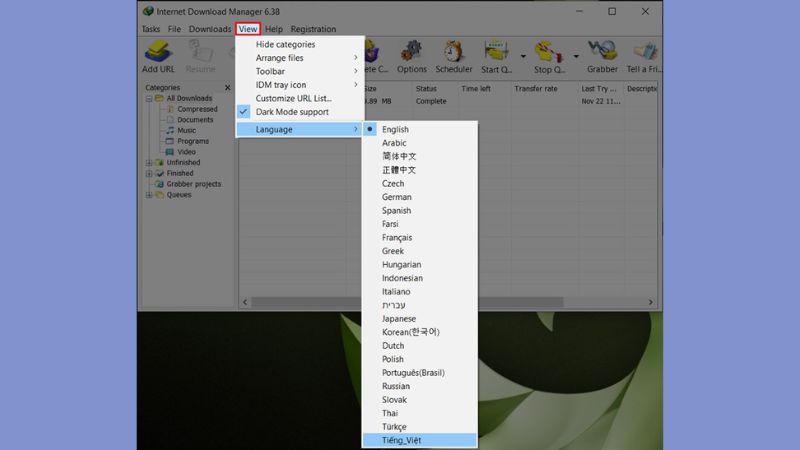
Task: Select the Language menu entry
Action: pyautogui.click(x=300, y=130)
